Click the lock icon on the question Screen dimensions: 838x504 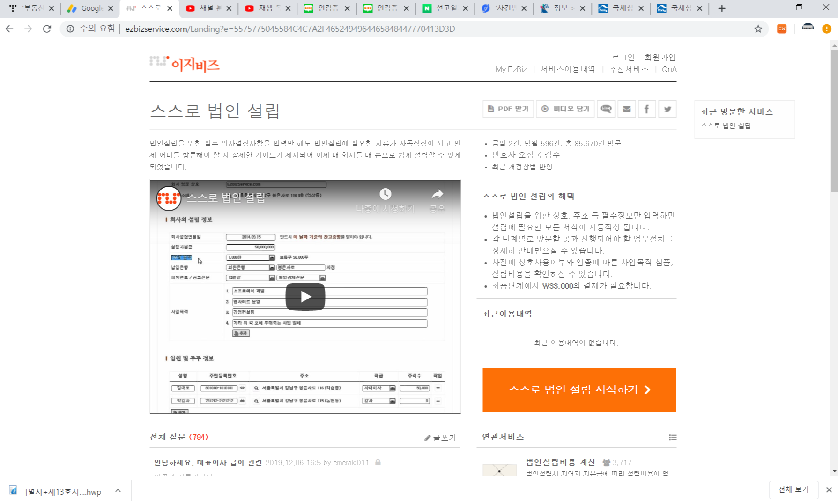378,462
